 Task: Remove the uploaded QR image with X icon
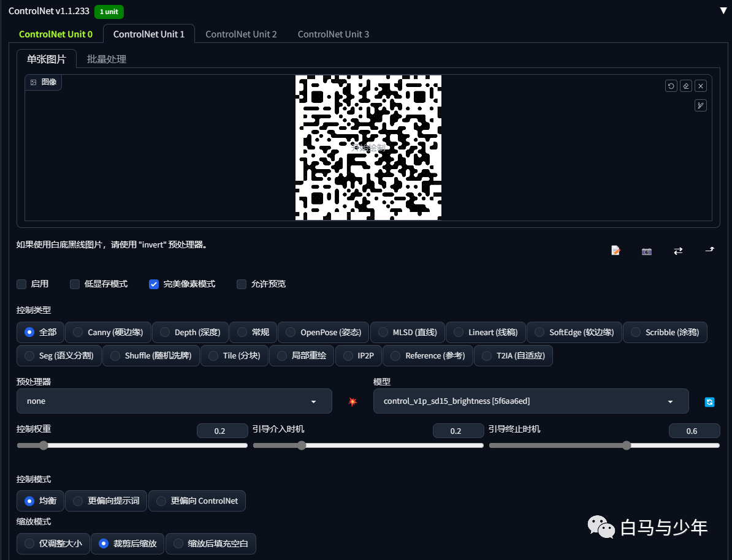point(701,86)
